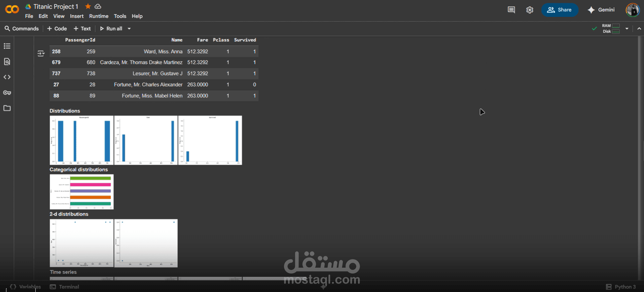The width and height of the screenshot is (644, 292).
Task: Open the Survived distribution histogram thumbnail
Action: [210, 140]
